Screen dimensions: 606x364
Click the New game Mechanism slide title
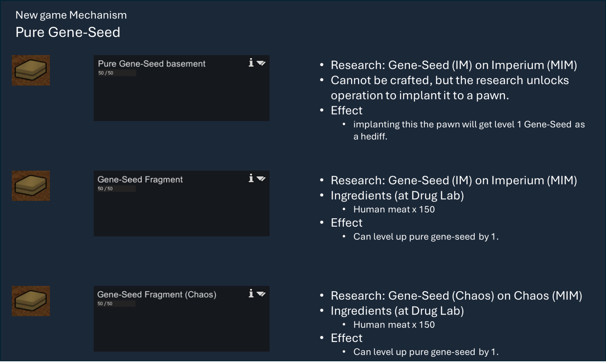(71, 15)
